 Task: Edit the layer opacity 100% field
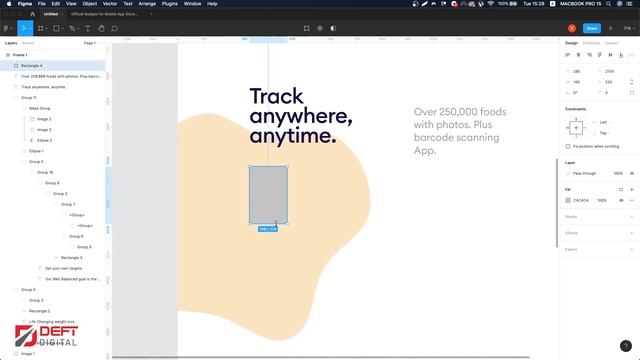[x=618, y=173]
